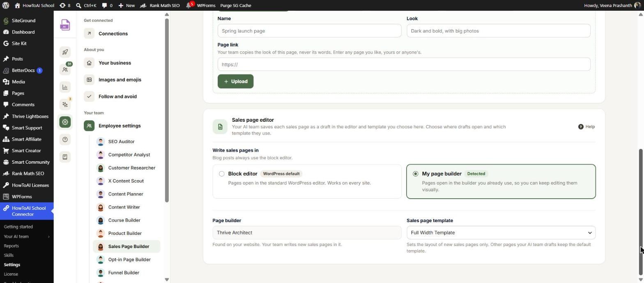
Task: Click the house icon for Your business
Action: tap(89, 63)
